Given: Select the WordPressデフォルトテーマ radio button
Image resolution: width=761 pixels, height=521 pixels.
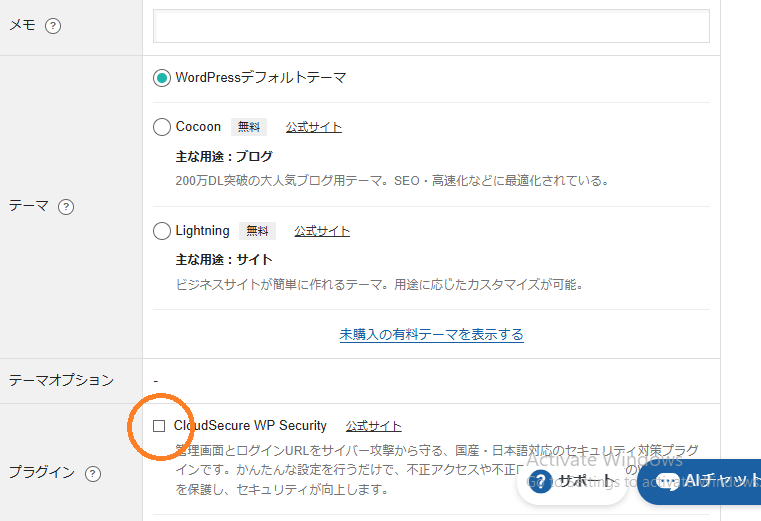Looking at the screenshot, I should pos(162,77).
